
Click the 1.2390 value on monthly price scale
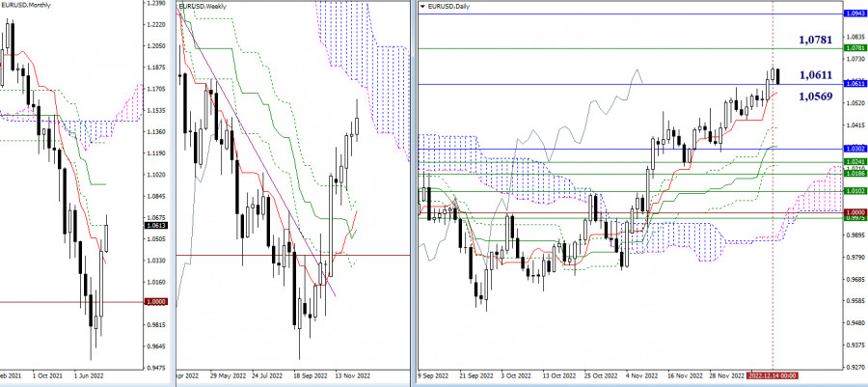tap(156, 3)
